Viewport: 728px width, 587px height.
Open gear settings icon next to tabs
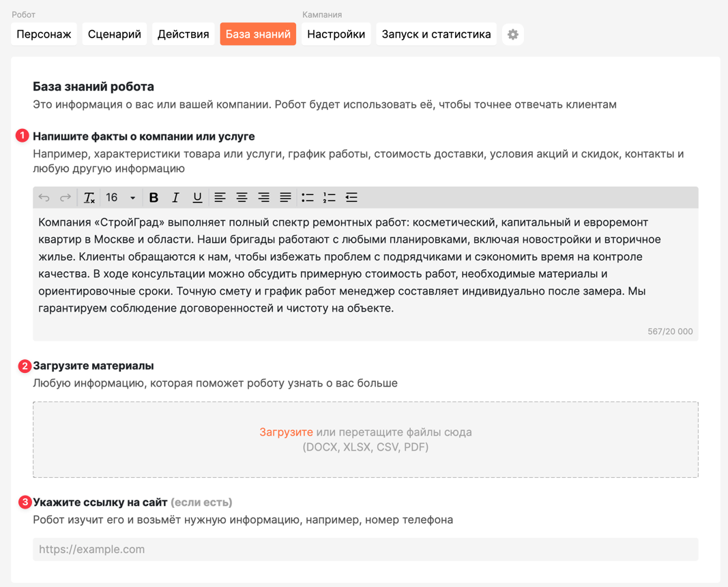tap(513, 34)
